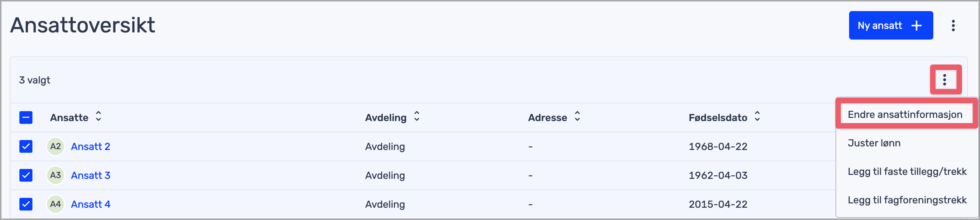Sort by Fødselsdato column arrows
This screenshot has height=220, width=980.
[757, 116]
